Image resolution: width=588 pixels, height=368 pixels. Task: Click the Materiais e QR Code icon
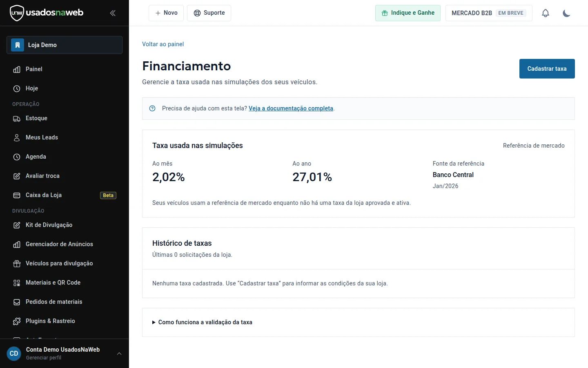[17, 283]
